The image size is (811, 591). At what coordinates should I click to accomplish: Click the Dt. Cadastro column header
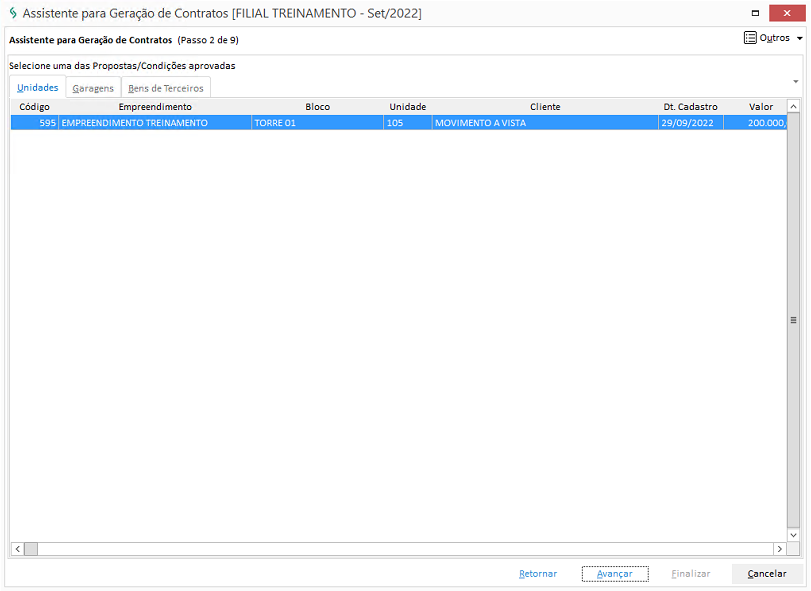pyautogui.click(x=690, y=107)
